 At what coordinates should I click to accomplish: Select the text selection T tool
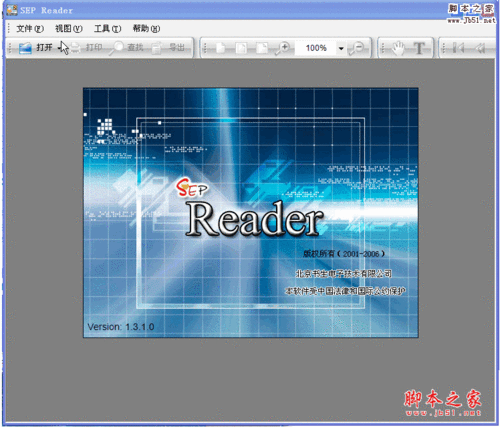[419, 48]
